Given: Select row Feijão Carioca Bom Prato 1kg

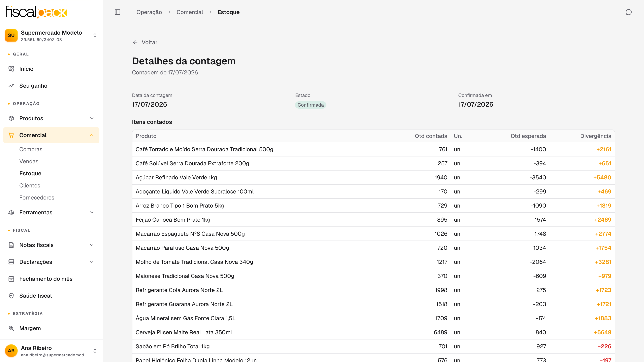Looking at the screenshot, I should click(373, 220).
